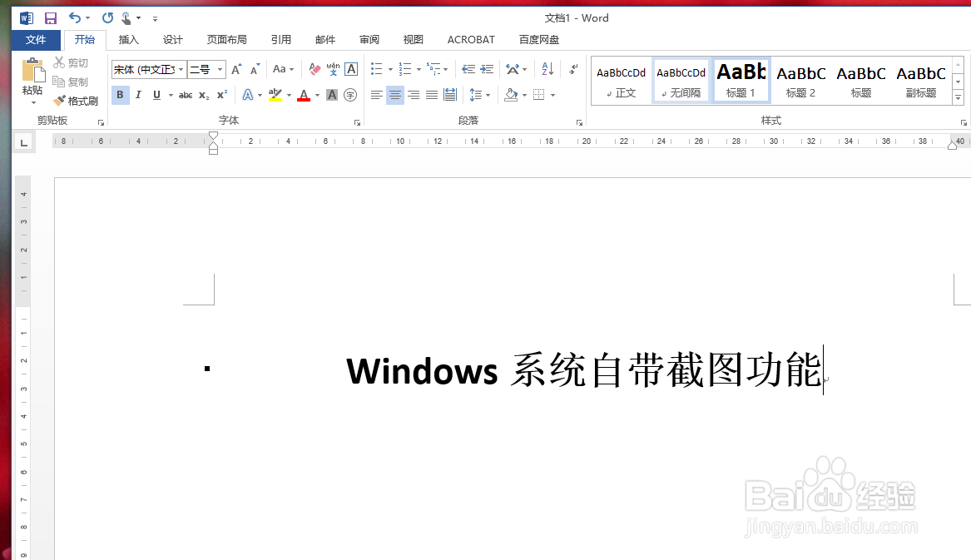Viewport: 971px width, 560px height.
Task: Apply the 标题 2 style
Action: [801, 82]
